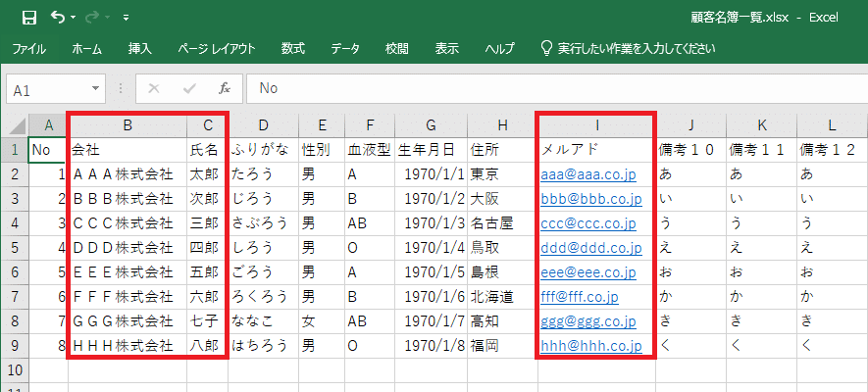This screenshot has width=868, height=392.
Task: Select the cell ＡＡＡ株式会社
Action: pyautogui.click(x=128, y=174)
